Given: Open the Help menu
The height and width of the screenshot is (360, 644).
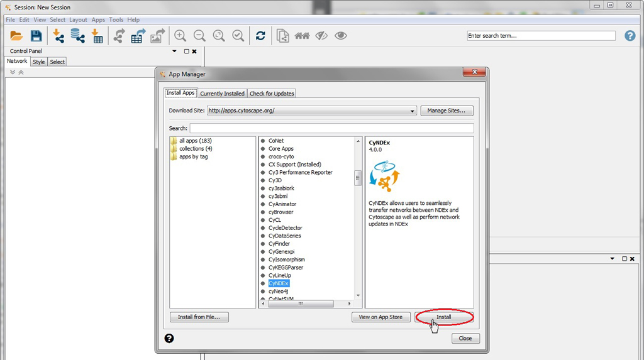Looking at the screenshot, I should click(x=133, y=19).
